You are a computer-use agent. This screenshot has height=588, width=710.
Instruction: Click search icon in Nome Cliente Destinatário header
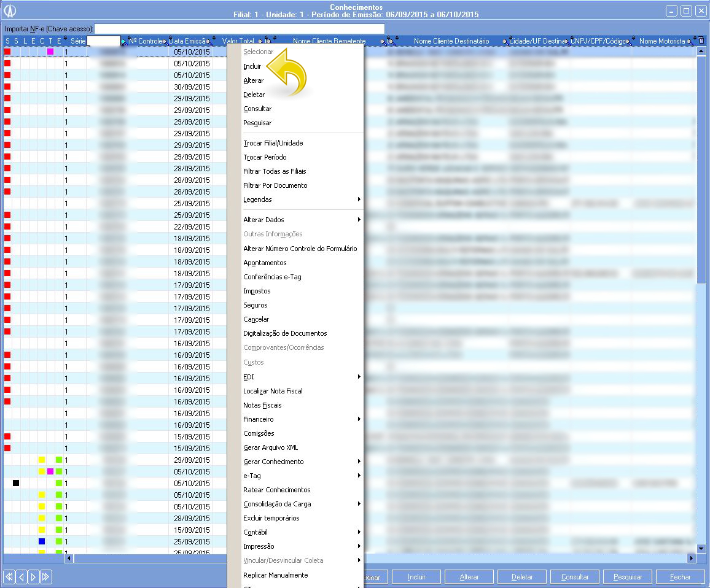tap(504, 41)
